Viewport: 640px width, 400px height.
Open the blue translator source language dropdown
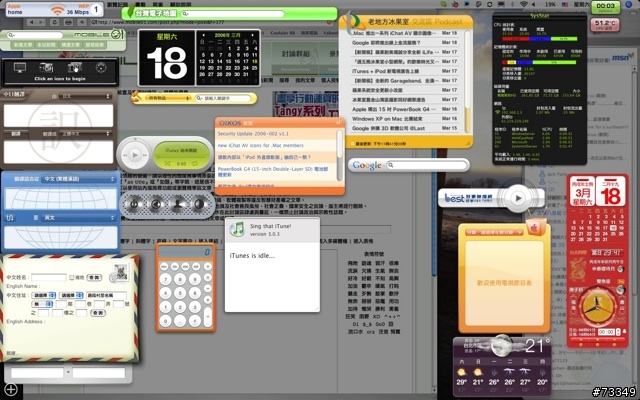coord(80,179)
